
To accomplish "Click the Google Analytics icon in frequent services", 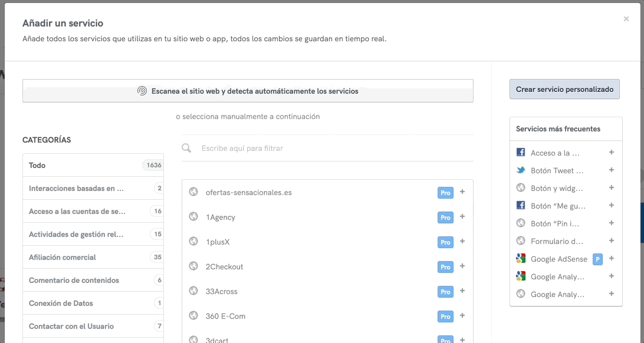I will [521, 276].
